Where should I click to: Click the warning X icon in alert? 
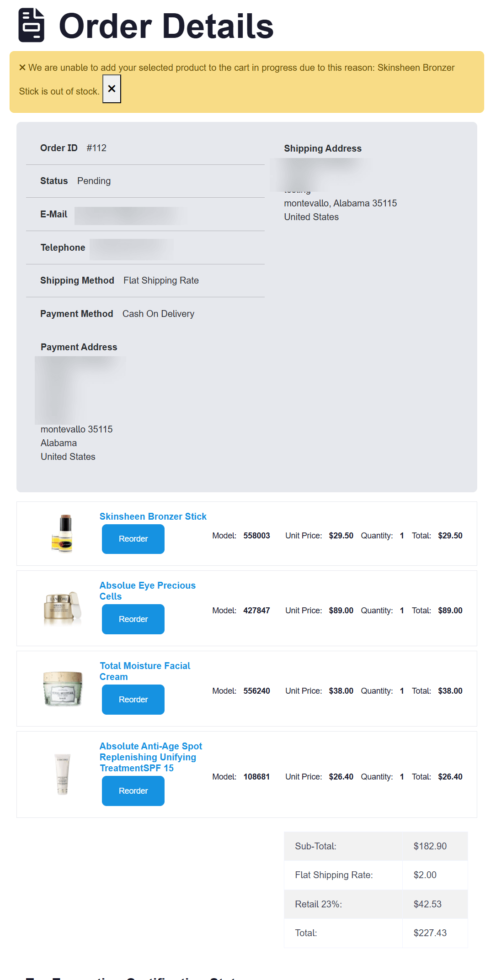22,68
